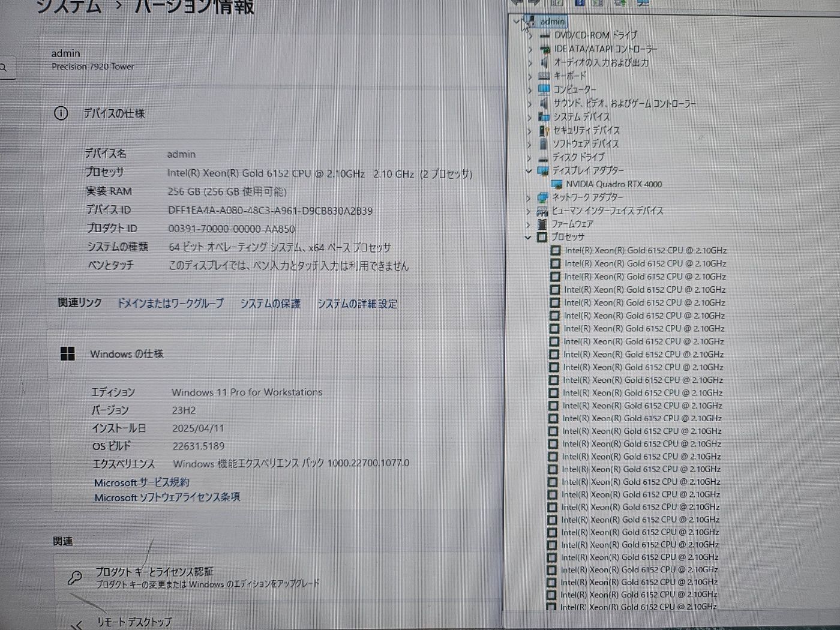The image size is (840, 630).
Task: Expand IDE ATA/ATAPI コントローラー node
Action: coord(530,49)
